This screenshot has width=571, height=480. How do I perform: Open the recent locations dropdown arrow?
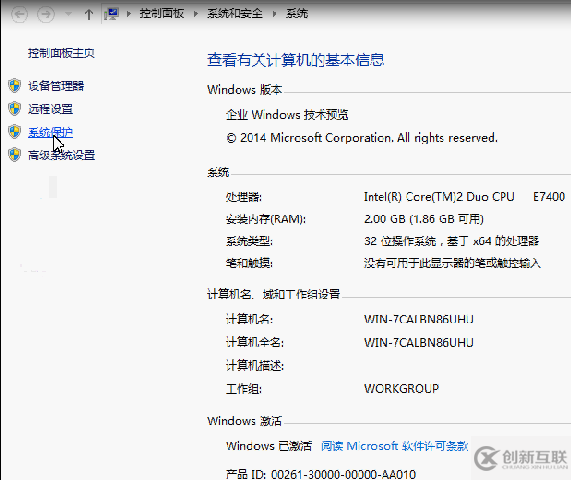coord(68,14)
